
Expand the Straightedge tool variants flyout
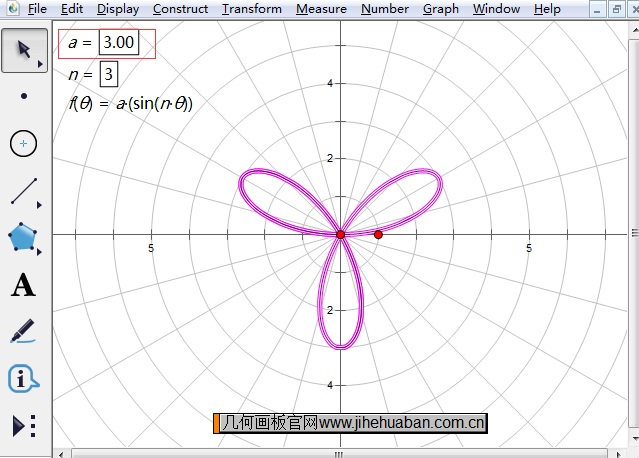click(x=40, y=205)
